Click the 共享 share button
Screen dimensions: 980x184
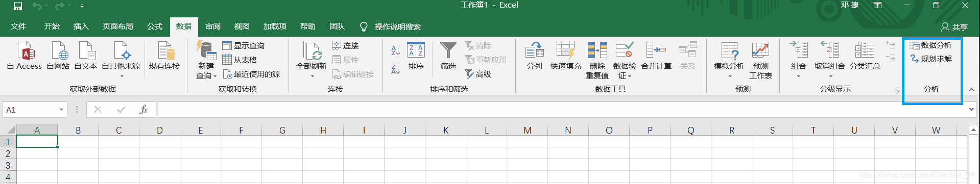click(x=954, y=27)
